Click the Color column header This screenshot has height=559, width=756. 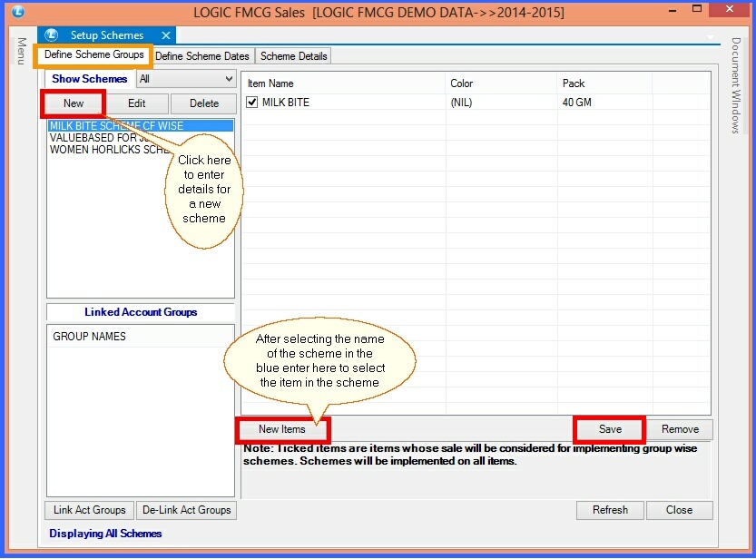tap(501, 83)
